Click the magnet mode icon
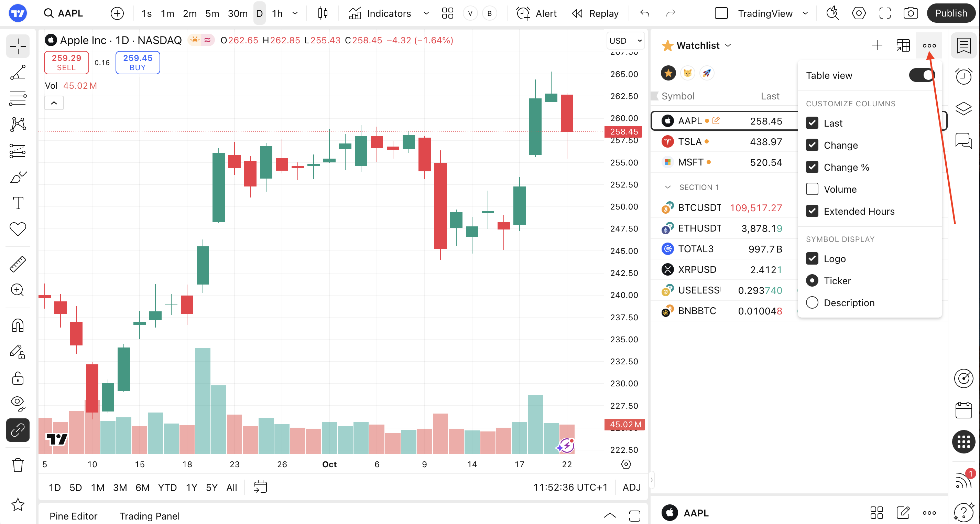 18,325
